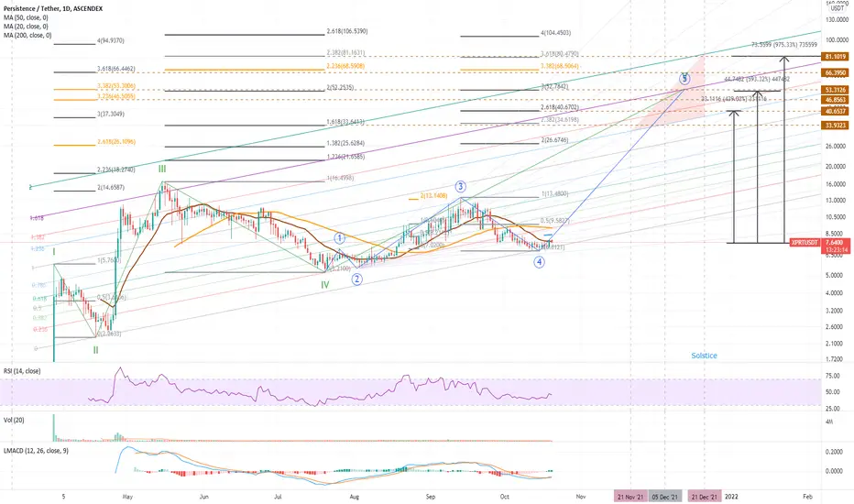Click the 2(26.6746) fib level label

click(554, 140)
